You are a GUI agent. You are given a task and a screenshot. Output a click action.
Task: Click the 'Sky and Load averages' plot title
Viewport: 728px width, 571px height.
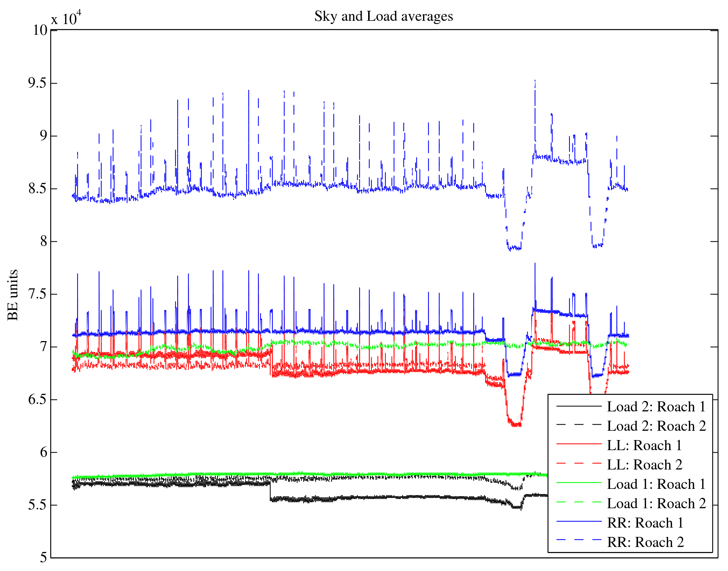(x=384, y=16)
